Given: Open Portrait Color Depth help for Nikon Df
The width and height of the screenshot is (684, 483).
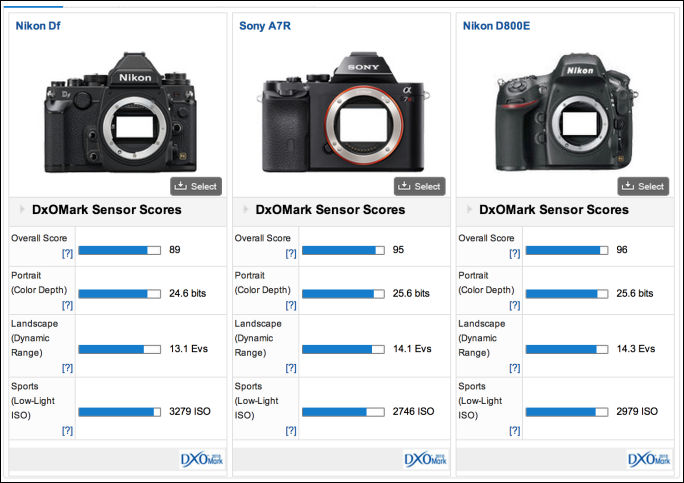Looking at the screenshot, I should 67,305.
